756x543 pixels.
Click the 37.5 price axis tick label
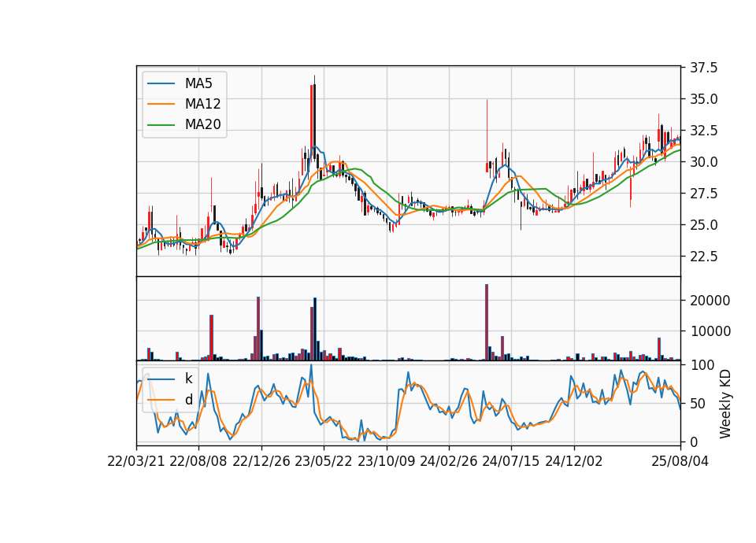point(703,68)
